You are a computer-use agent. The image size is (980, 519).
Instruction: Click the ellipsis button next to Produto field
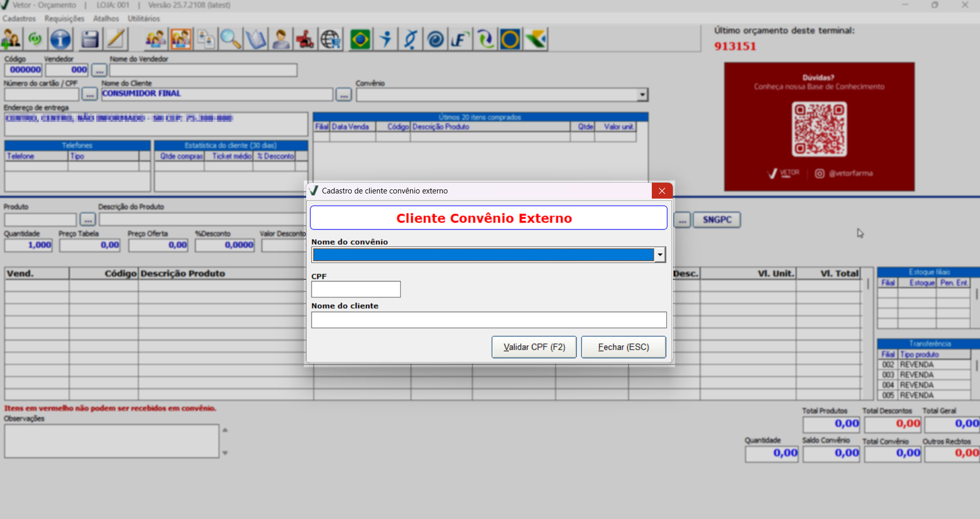coord(88,220)
